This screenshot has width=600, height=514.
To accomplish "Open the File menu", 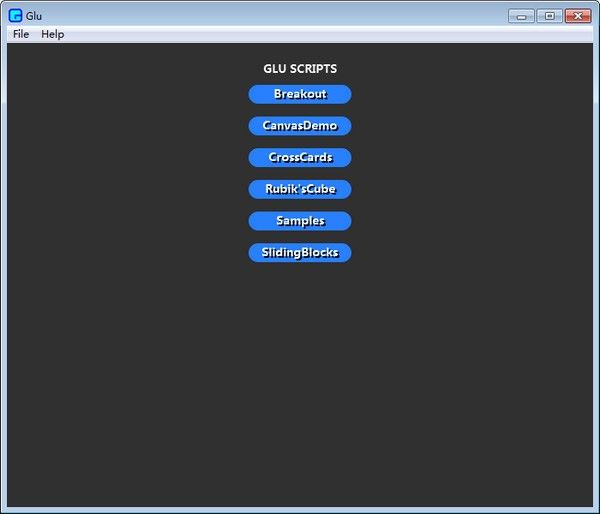I will (x=21, y=34).
